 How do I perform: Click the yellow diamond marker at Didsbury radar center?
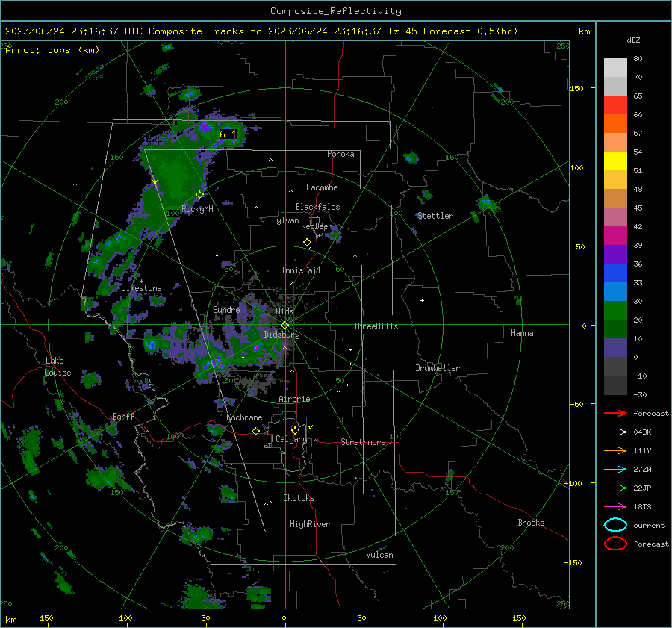pyautogui.click(x=285, y=326)
